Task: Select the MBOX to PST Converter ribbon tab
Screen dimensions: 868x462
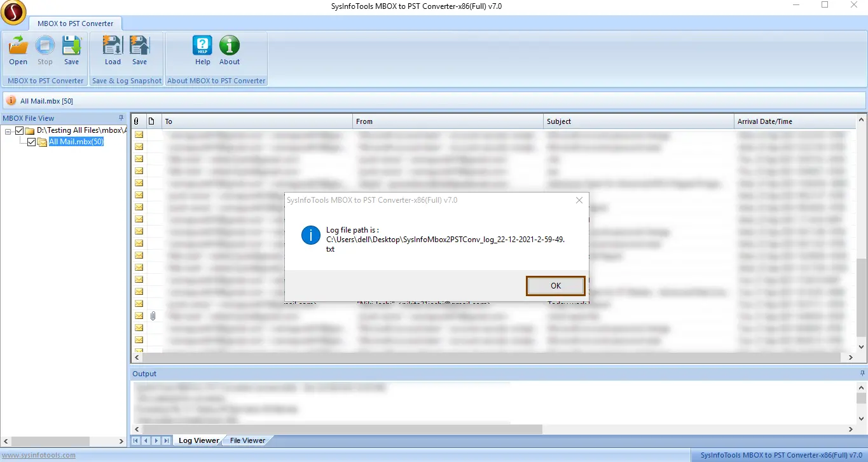Action: (75, 24)
